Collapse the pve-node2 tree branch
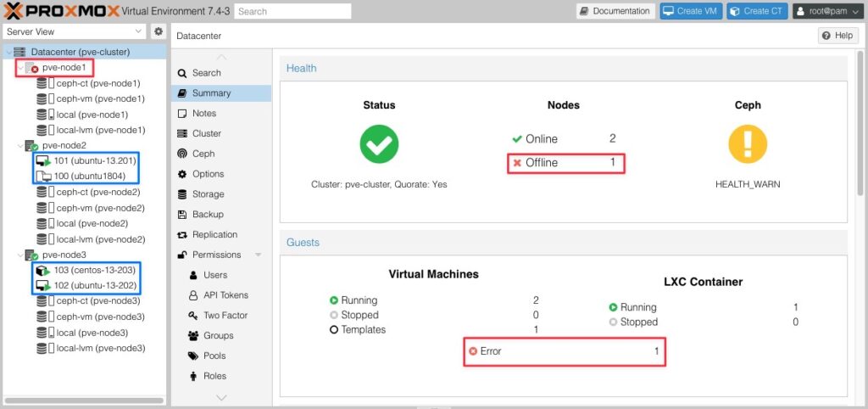868x409 pixels. tap(21, 146)
